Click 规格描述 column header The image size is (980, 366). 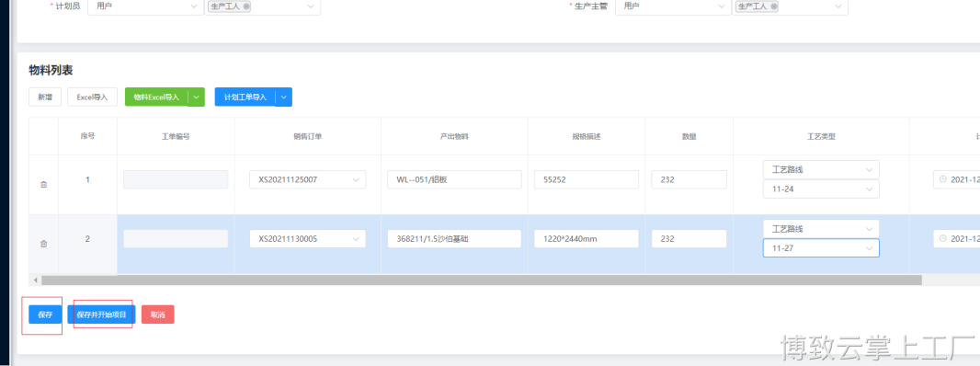tap(587, 136)
